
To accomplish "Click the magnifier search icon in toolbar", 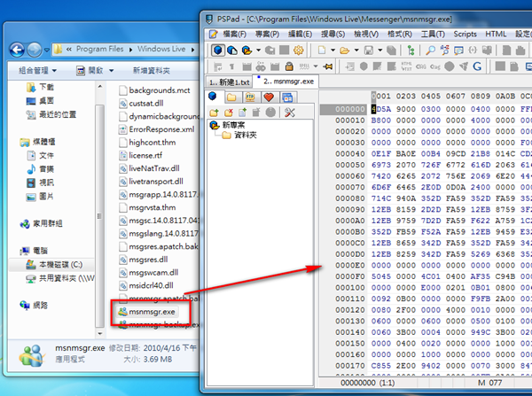I will click(429, 50).
